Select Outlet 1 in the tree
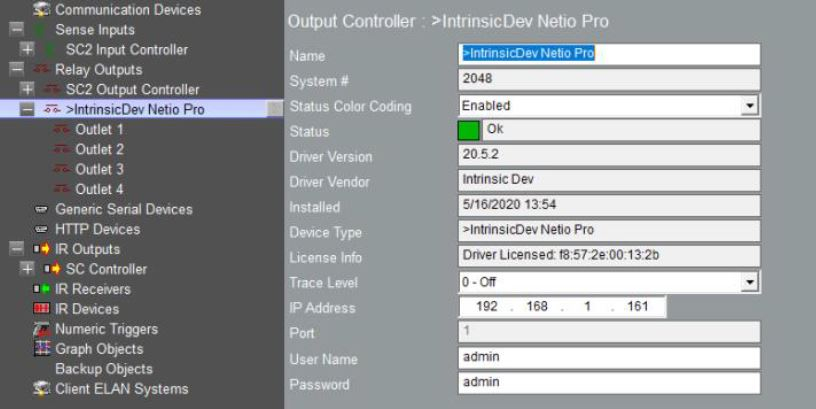816x409 pixels. pyautogui.click(x=99, y=129)
